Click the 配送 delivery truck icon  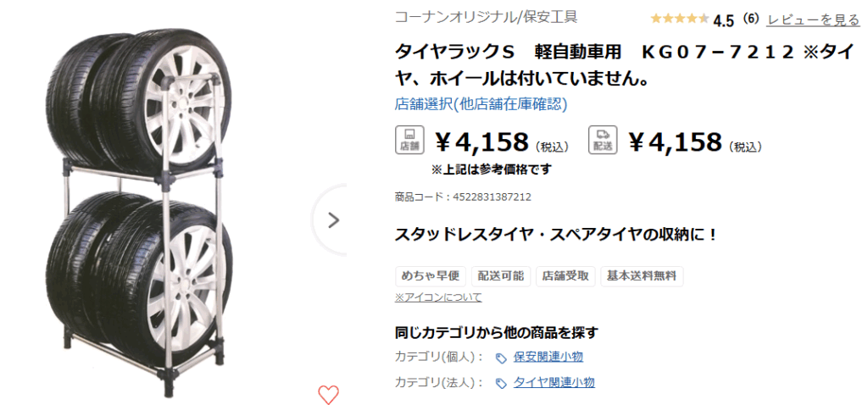click(x=603, y=140)
